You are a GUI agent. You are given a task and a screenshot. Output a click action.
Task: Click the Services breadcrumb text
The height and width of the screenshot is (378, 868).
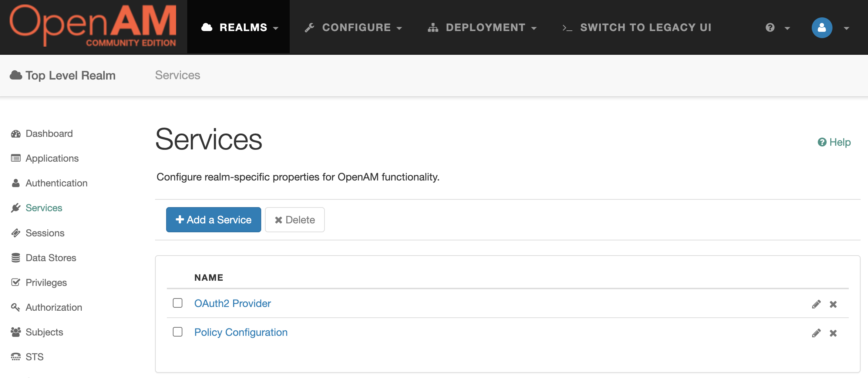click(178, 75)
